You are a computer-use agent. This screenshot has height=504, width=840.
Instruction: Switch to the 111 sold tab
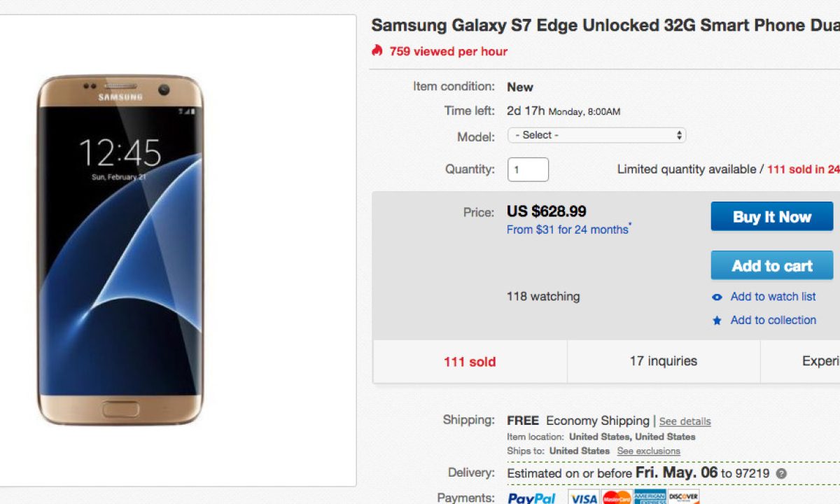(x=470, y=362)
